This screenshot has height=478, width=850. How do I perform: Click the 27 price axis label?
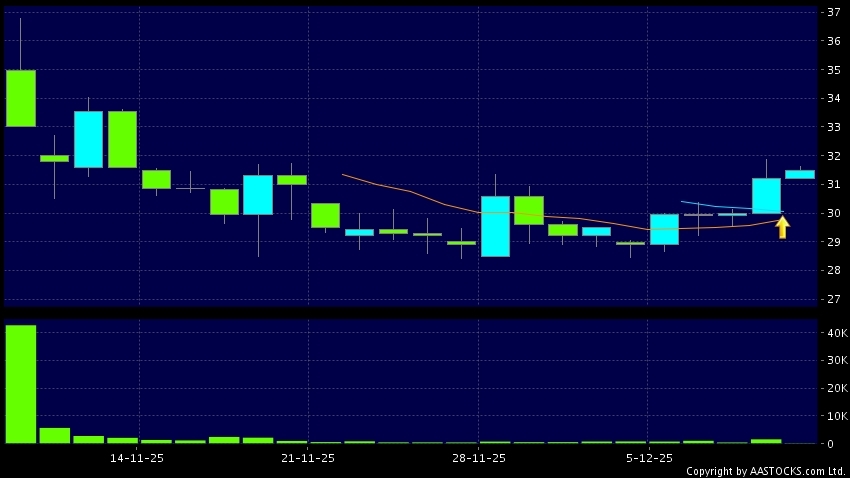coord(832,300)
